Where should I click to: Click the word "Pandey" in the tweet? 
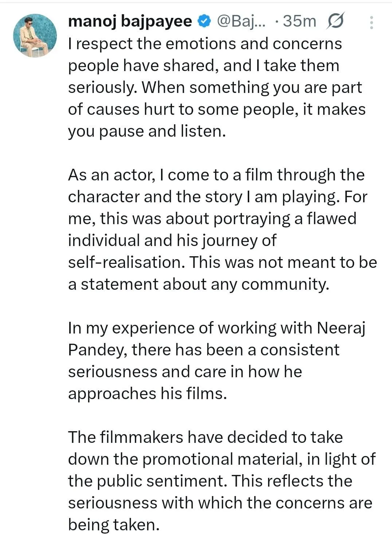97,350
